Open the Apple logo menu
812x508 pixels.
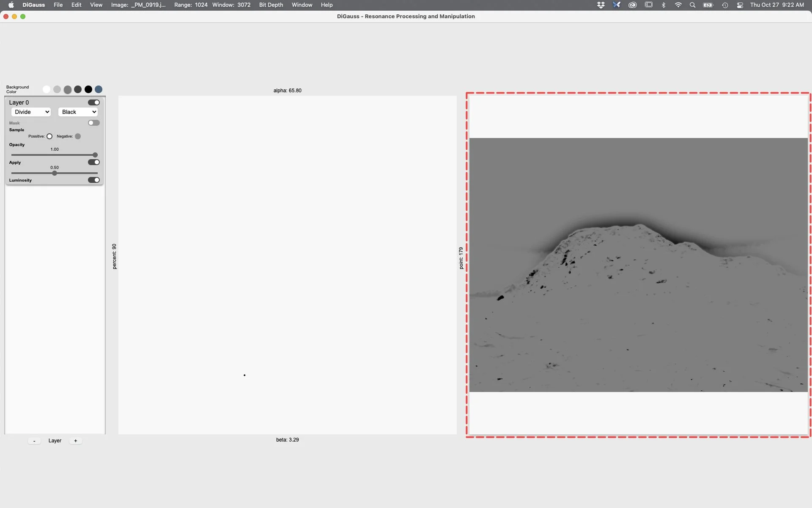(x=11, y=5)
